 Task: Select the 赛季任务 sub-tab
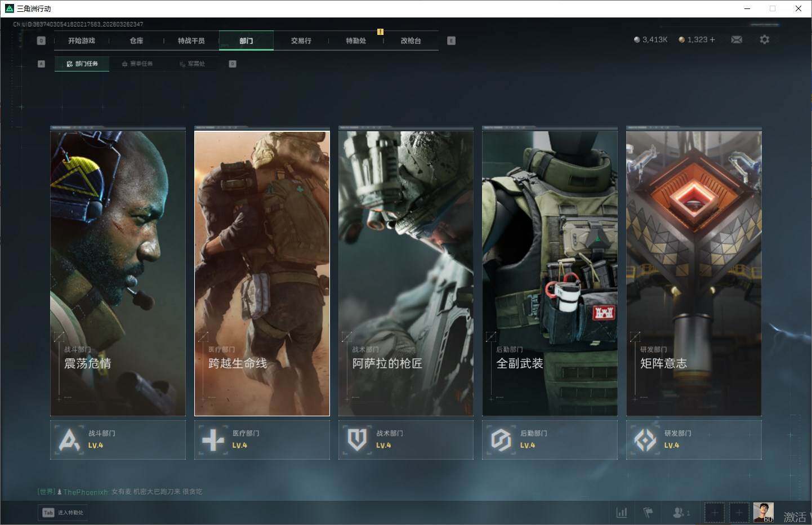[x=137, y=64]
